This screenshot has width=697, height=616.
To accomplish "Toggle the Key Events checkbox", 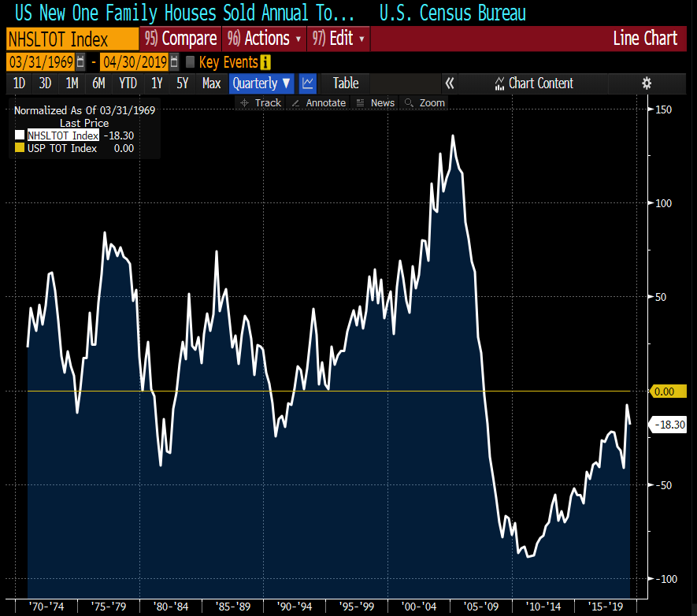I will (x=190, y=62).
